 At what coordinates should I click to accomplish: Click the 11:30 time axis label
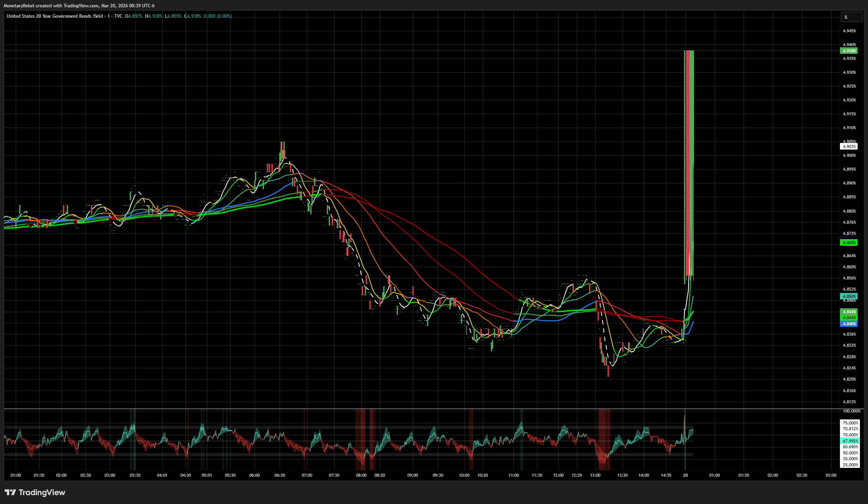[x=537, y=475]
